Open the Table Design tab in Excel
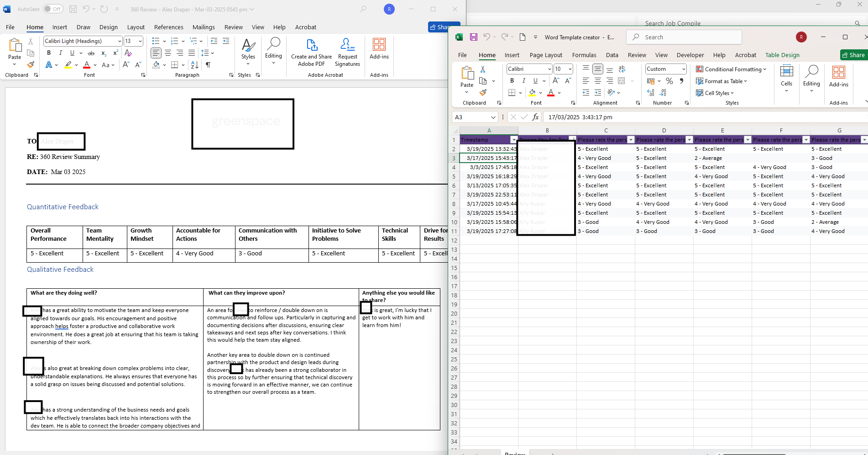 (x=782, y=55)
